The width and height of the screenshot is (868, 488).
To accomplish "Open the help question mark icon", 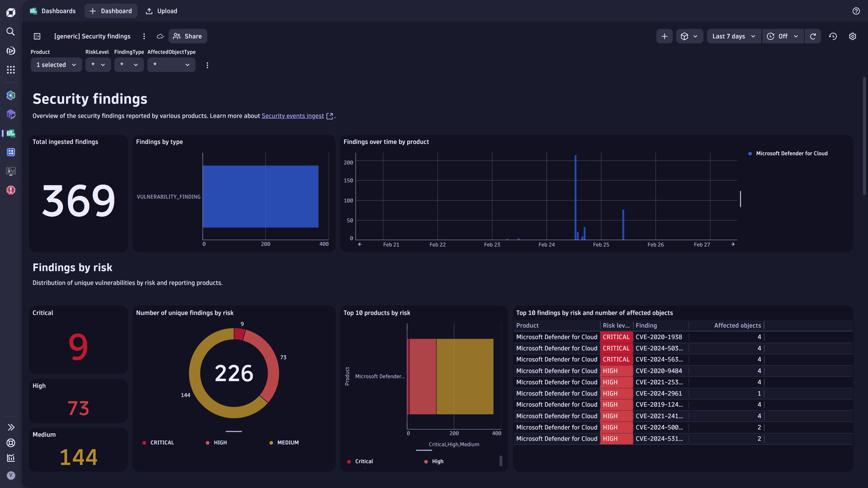I will pos(856,11).
